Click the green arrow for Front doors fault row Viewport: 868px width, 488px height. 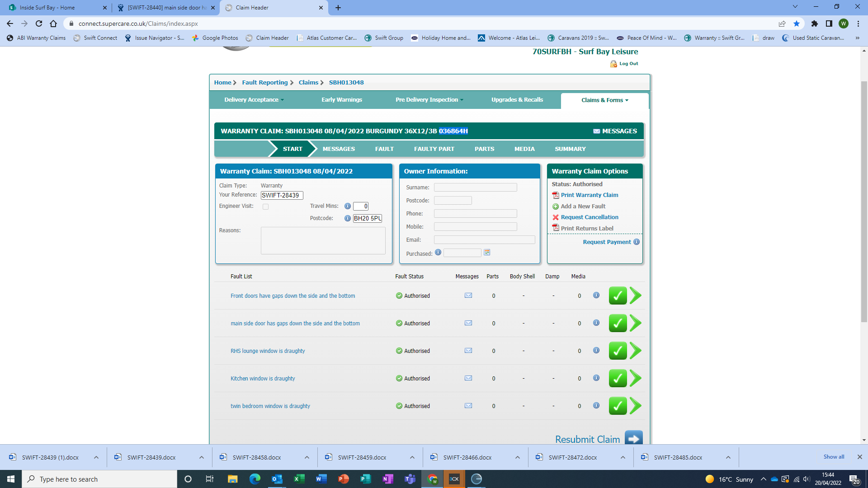click(636, 296)
